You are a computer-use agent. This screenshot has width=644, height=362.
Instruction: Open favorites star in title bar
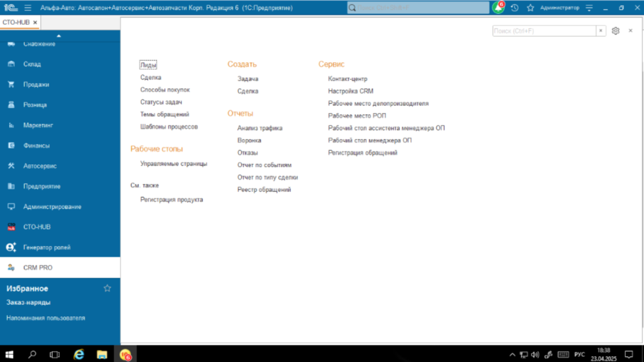[x=530, y=8]
